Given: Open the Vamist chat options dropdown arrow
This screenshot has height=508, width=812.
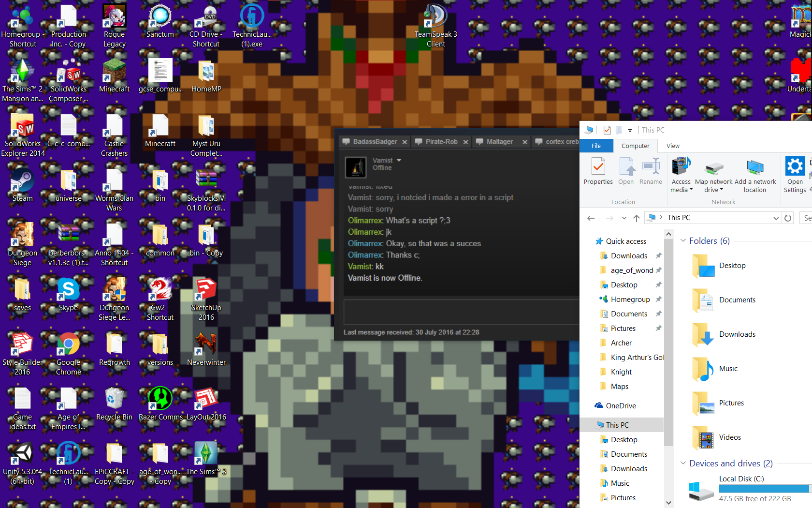Looking at the screenshot, I should (399, 160).
